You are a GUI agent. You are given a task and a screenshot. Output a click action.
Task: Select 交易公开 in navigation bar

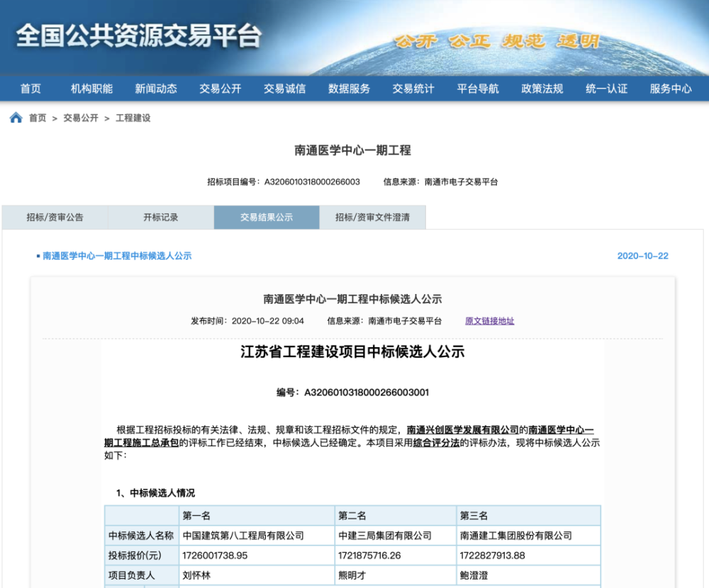pos(220,89)
